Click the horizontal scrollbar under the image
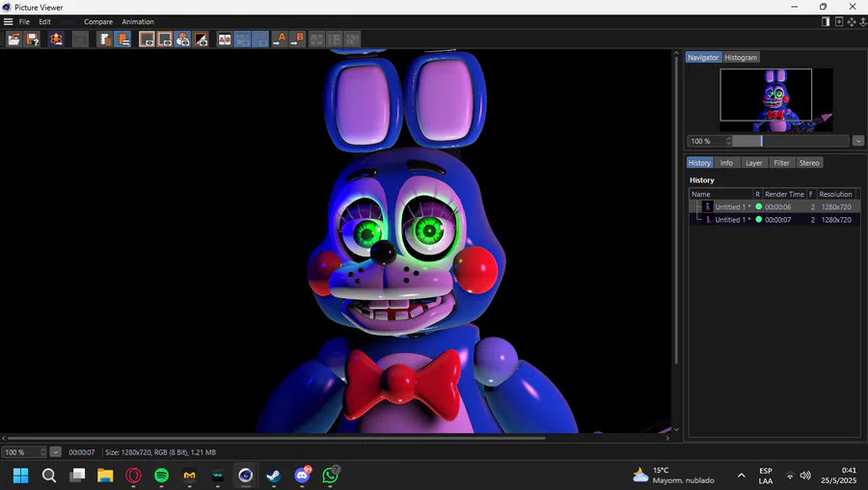 point(277,438)
